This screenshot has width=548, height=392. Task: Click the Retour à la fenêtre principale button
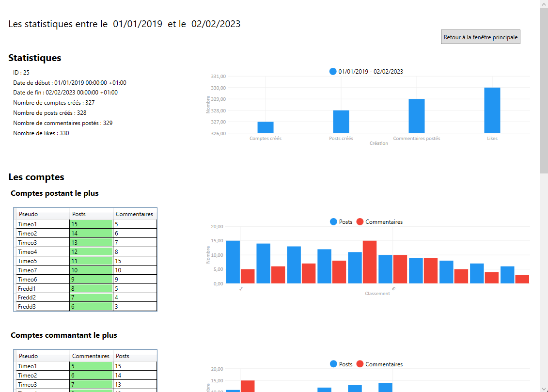pyautogui.click(x=480, y=37)
